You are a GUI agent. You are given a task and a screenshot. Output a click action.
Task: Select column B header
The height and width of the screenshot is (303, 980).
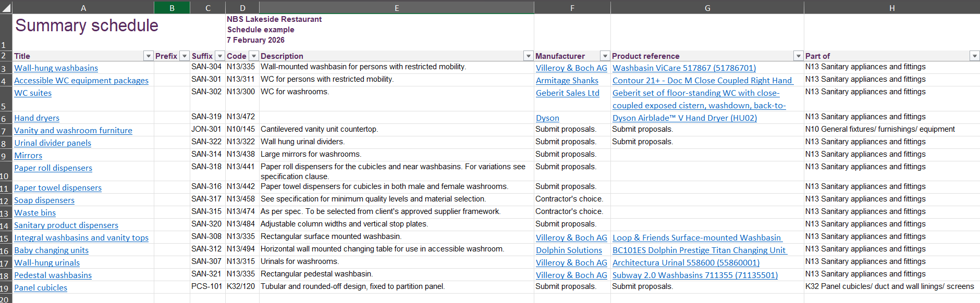click(172, 8)
